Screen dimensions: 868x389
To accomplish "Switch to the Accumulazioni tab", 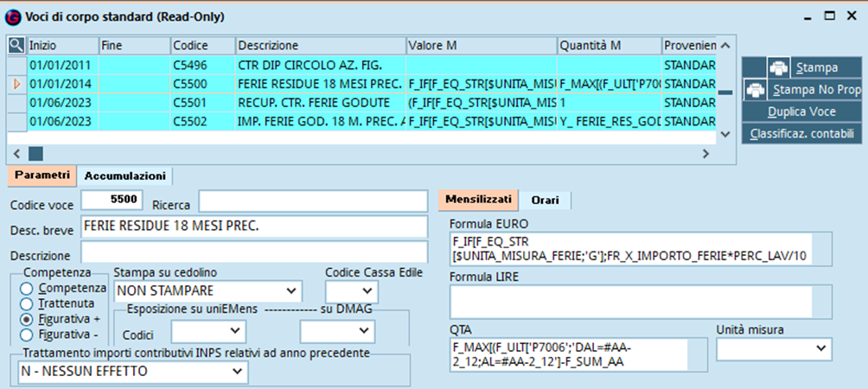I will coord(124,176).
